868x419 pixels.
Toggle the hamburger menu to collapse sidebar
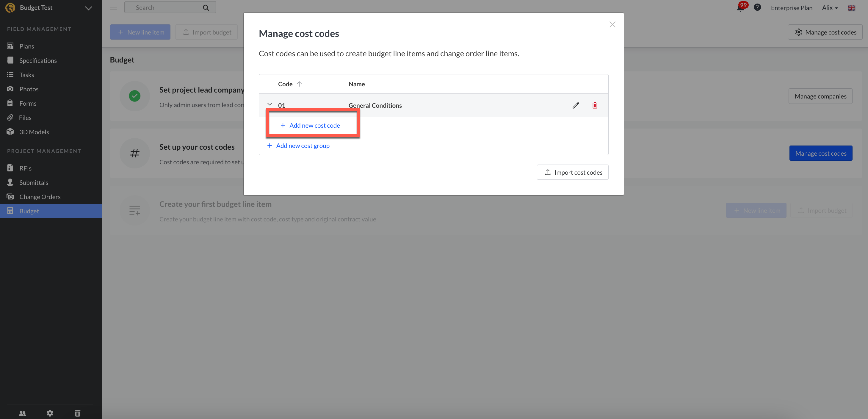114,7
